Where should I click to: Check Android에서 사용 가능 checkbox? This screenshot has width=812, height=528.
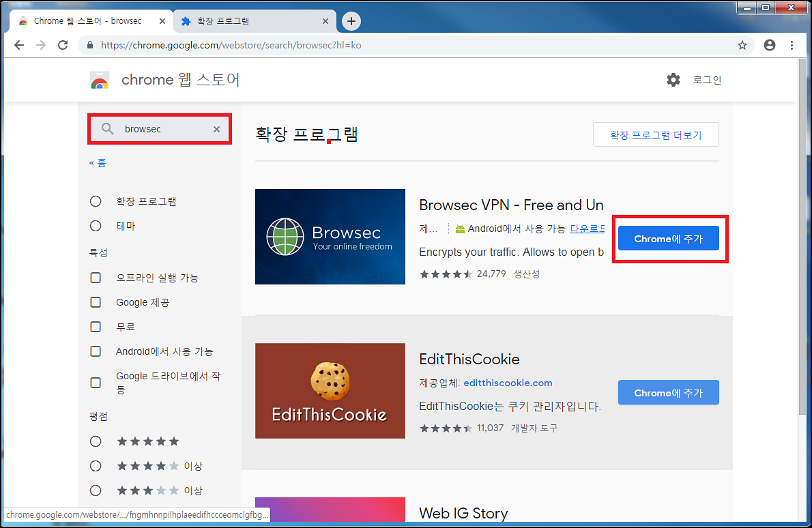[x=96, y=351]
